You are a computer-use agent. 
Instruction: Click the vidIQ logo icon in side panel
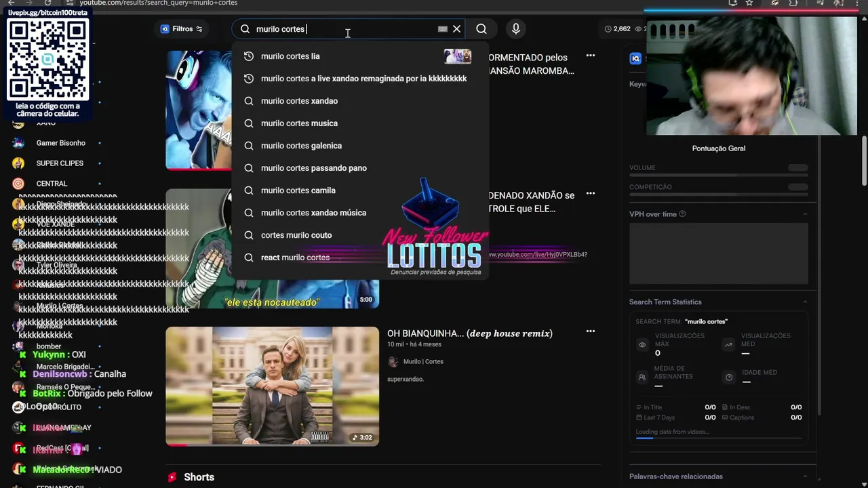pyautogui.click(x=635, y=58)
